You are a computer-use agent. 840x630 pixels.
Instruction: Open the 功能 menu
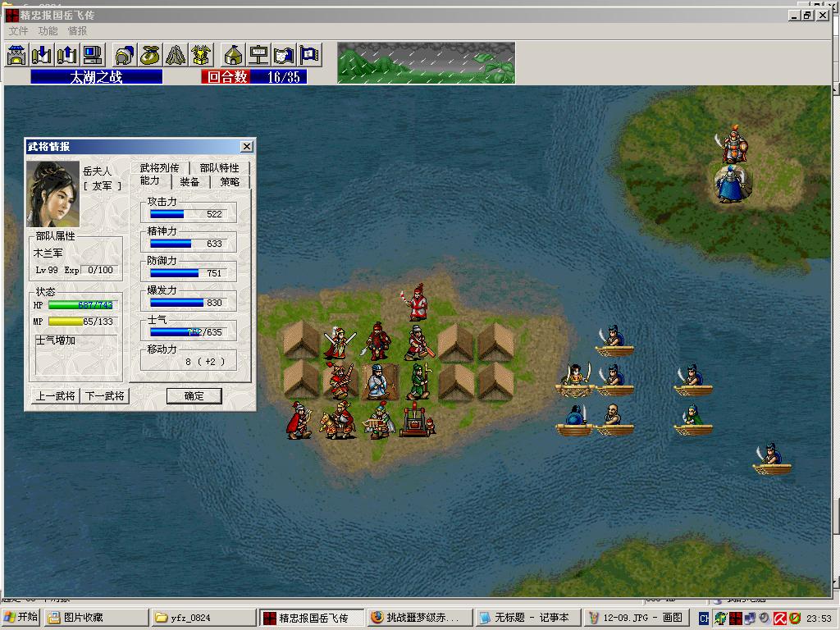pyautogui.click(x=48, y=31)
